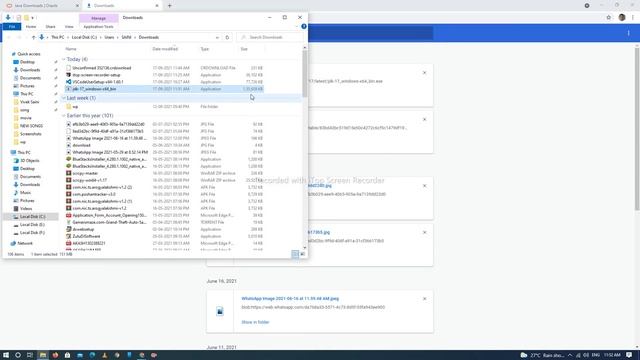Open the Quick Access Toolbar customize dropdown

click(33, 18)
